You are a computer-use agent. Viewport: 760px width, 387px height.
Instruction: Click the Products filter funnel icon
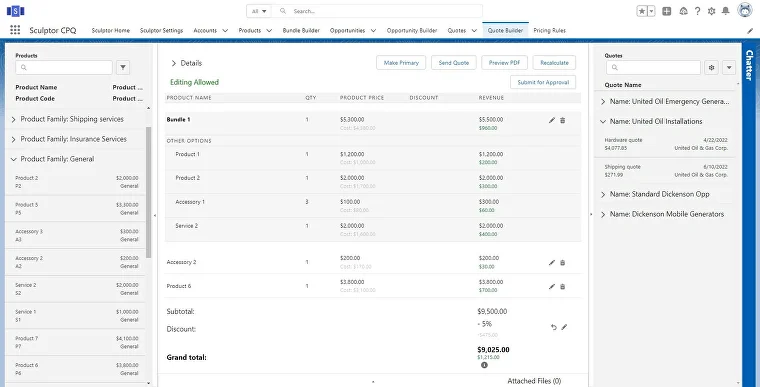click(123, 67)
